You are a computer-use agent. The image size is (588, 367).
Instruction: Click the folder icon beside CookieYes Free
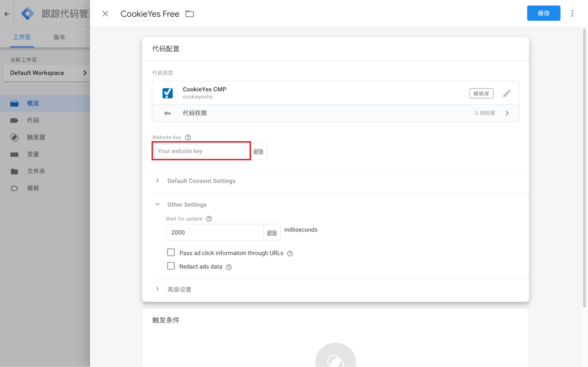click(189, 14)
